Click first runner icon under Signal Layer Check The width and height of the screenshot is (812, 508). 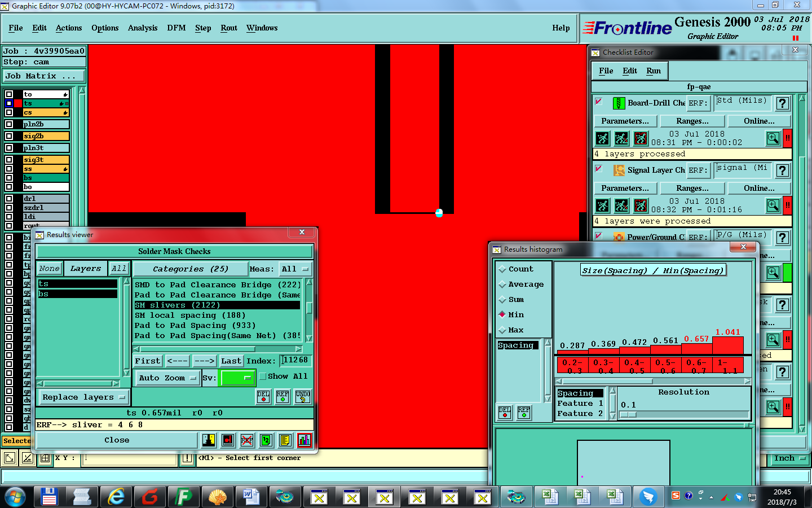coord(603,205)
